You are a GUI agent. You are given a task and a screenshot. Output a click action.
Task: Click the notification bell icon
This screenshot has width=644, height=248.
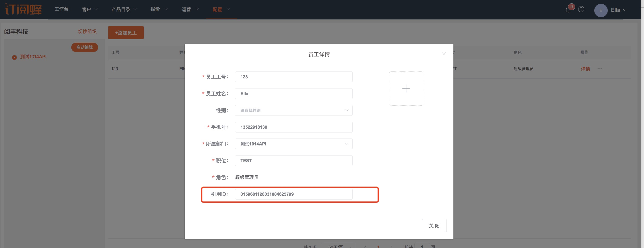click(x=568, y=10)
